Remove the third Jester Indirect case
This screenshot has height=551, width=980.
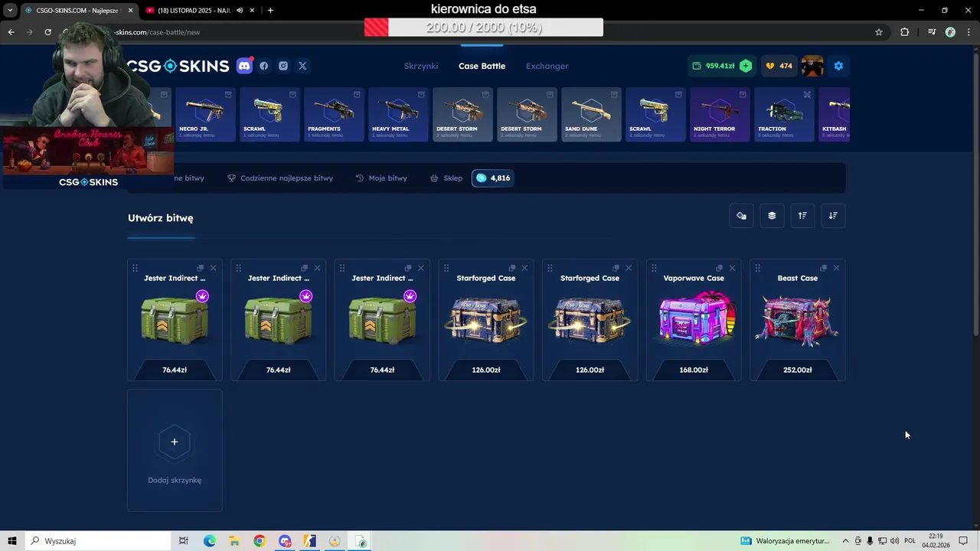coord(420,268)
